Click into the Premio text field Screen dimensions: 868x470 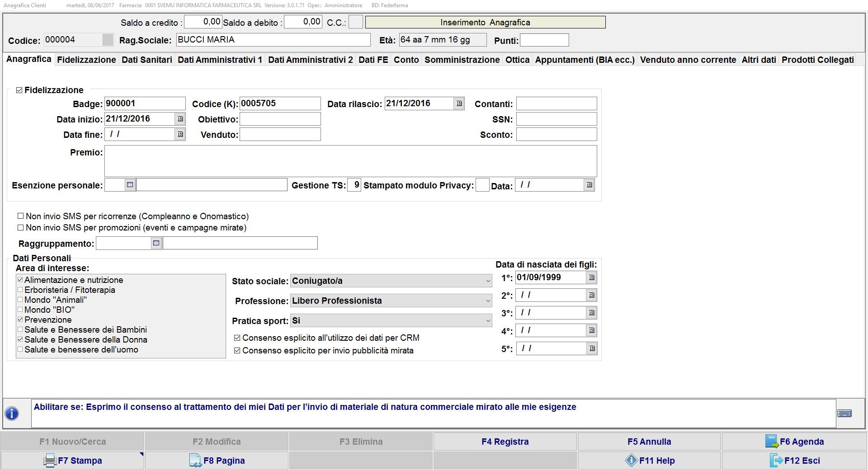[350, 161]
